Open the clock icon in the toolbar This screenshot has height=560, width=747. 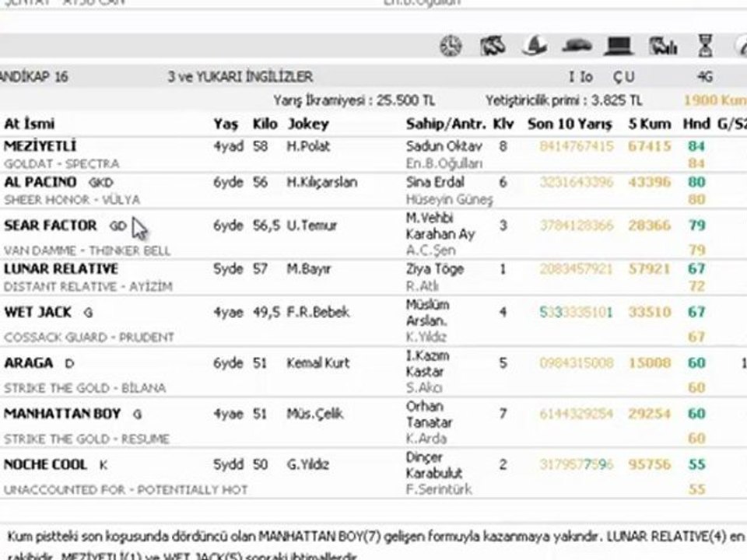[x=451, y=46]
